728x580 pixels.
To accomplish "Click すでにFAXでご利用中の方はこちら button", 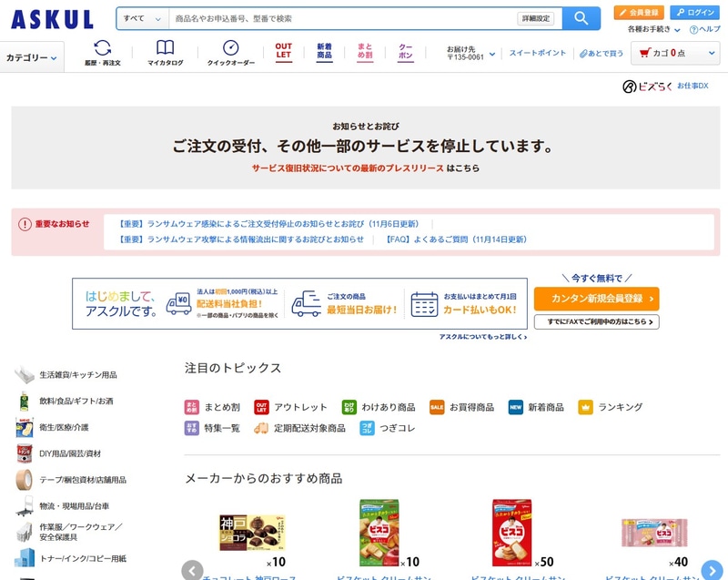I will pyautogui.click(x=597, y=321).
